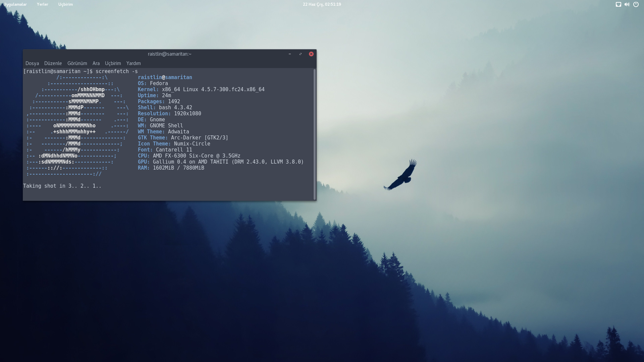Click the 'WM Theme: Adwaita' line
644x362 pixels.
coord(163,132)
